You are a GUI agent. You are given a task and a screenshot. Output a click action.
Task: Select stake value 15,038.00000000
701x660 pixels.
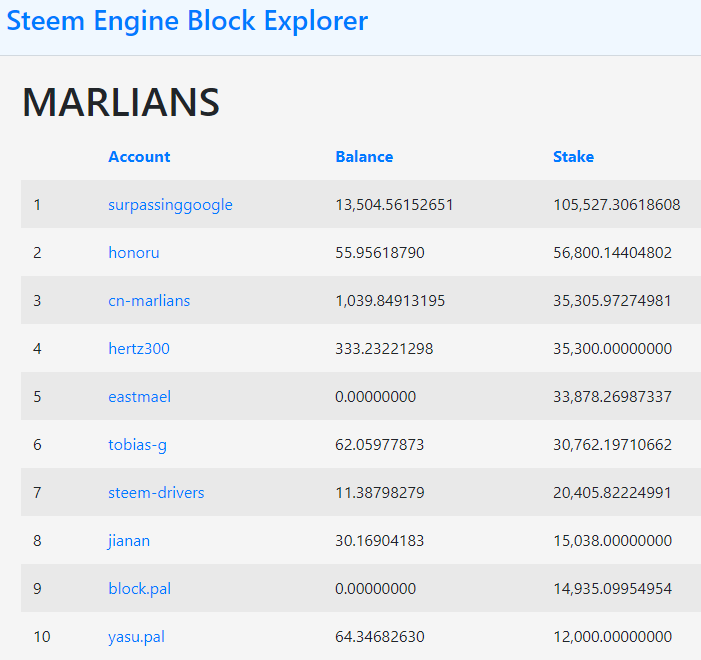tap(612, 541)
